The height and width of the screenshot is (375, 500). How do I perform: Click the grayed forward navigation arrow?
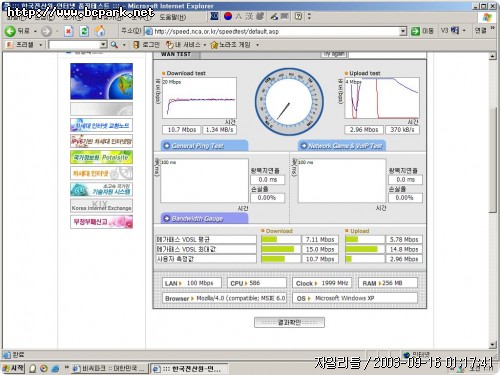pyautogui.click(x=46, y=31)
